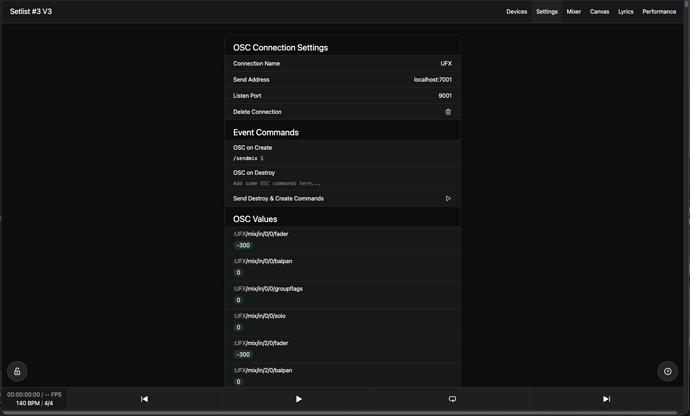Click the round target icon button
The width and height of the screenshot is (690, 416).
pyautogui.click(x=668, y=371)
